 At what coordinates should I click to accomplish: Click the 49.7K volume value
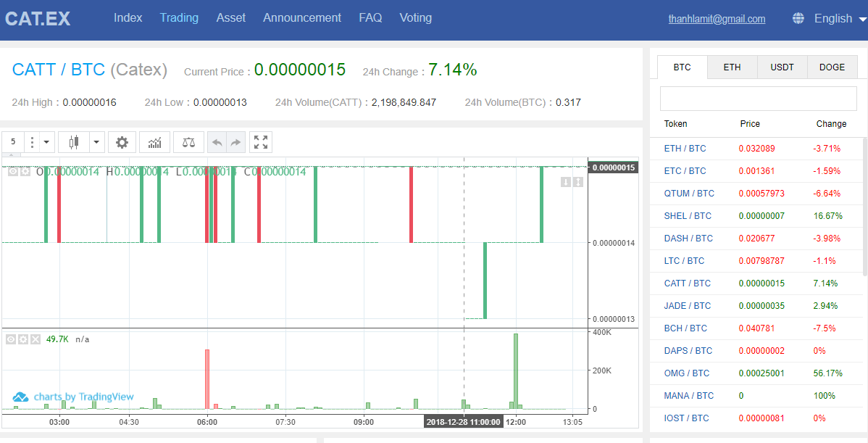[x=57, y=339]
